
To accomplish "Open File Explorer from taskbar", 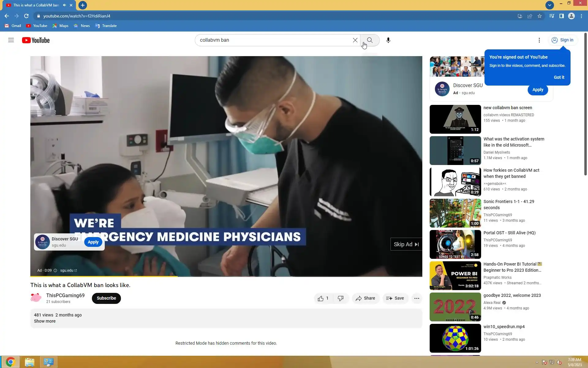I will coord(29,362).
